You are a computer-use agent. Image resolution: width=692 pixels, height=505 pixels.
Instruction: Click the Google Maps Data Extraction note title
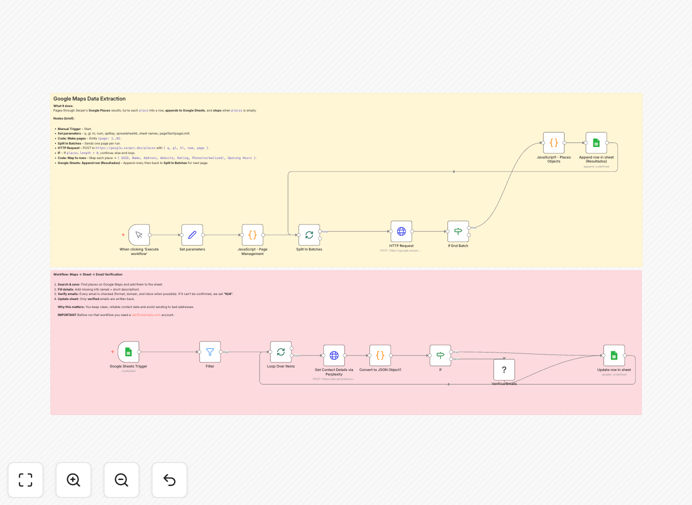pos(90,98)
